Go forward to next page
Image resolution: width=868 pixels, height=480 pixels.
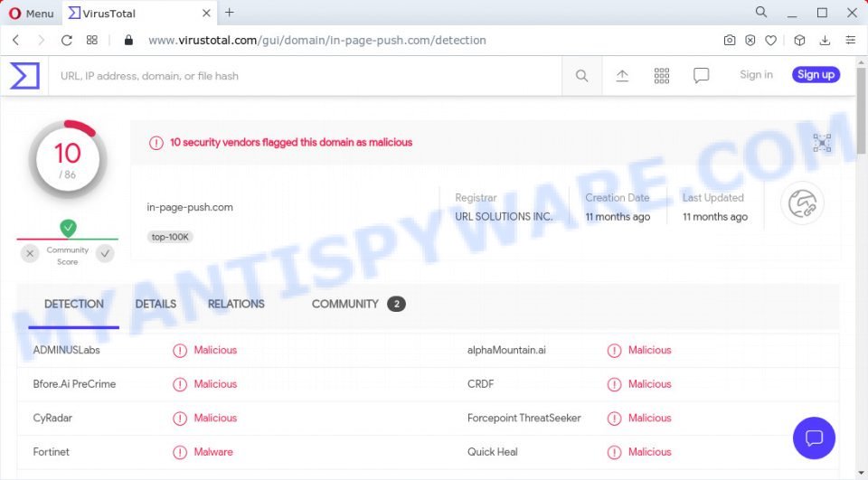[41, 40]
